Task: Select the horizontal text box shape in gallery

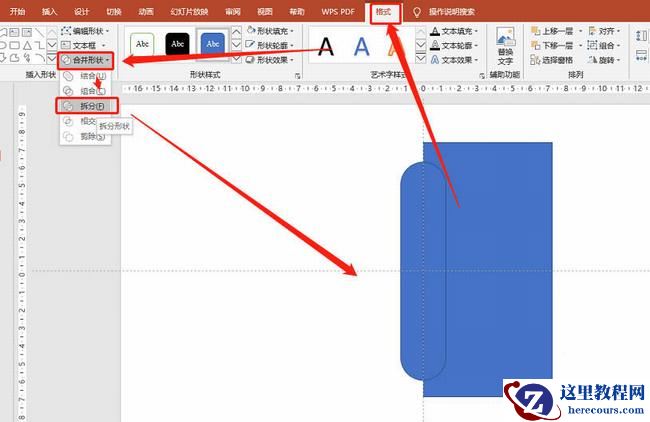Action: (x=15, y=32)
